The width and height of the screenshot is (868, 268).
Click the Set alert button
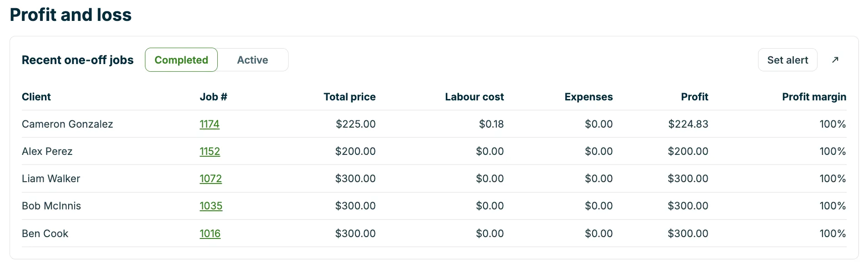(788, 60)
